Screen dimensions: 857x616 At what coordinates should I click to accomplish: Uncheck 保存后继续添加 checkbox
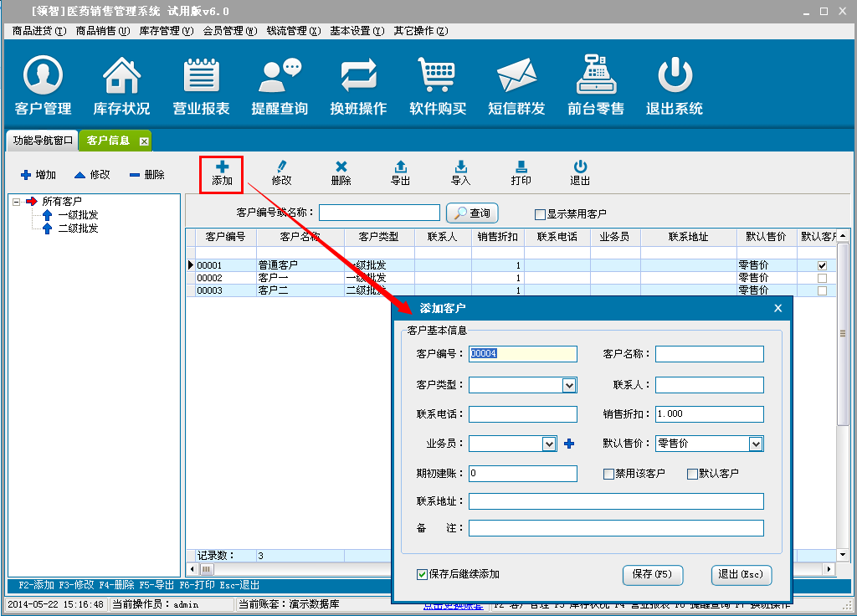422,574
